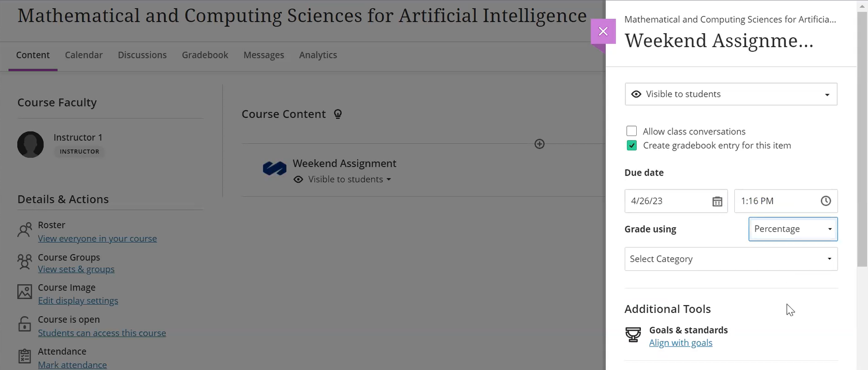
Task: Click the plus icon to add content
Action: pos(539,144)
